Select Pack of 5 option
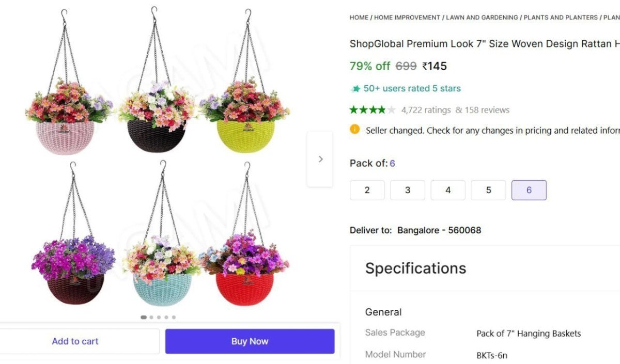The image size is (620, 364). tap(488, 190)
